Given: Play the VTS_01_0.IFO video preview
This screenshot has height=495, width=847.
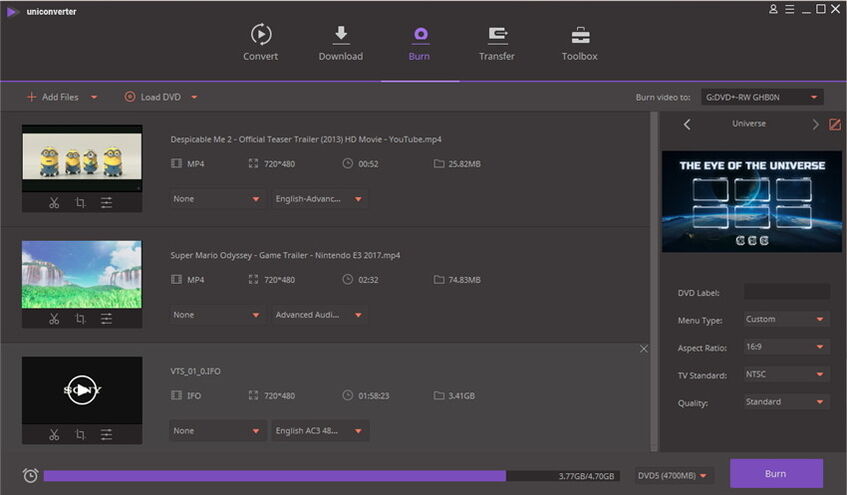Looking at the screenshot, I should coord(82,390).
